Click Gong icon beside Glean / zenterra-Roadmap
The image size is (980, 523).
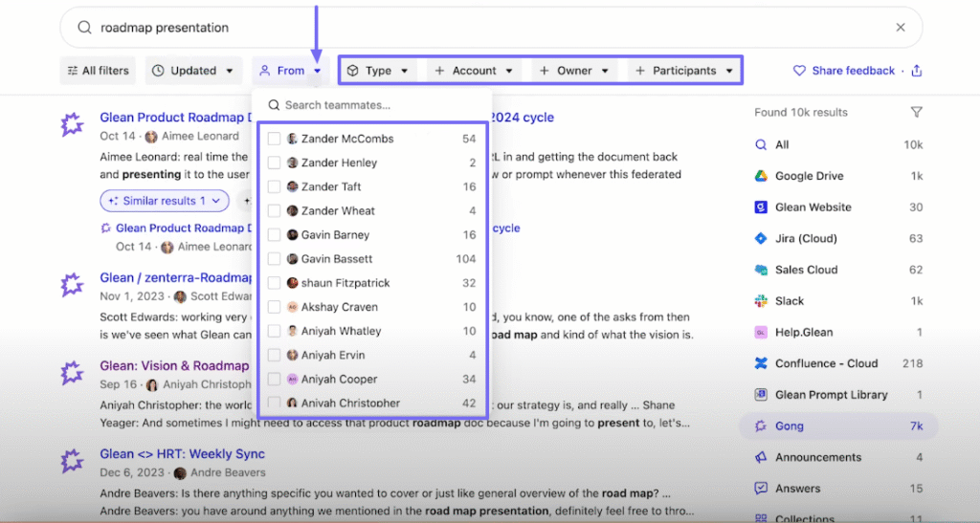tap(72, 285)
